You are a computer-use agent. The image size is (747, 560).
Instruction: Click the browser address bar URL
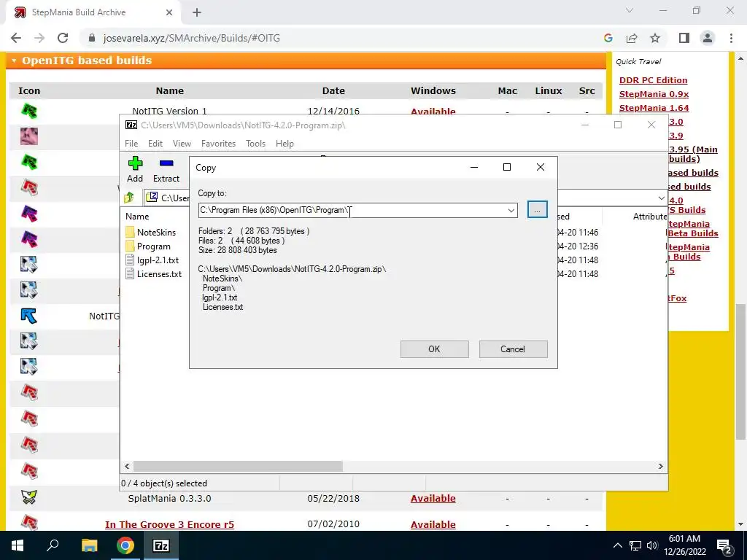192,38
